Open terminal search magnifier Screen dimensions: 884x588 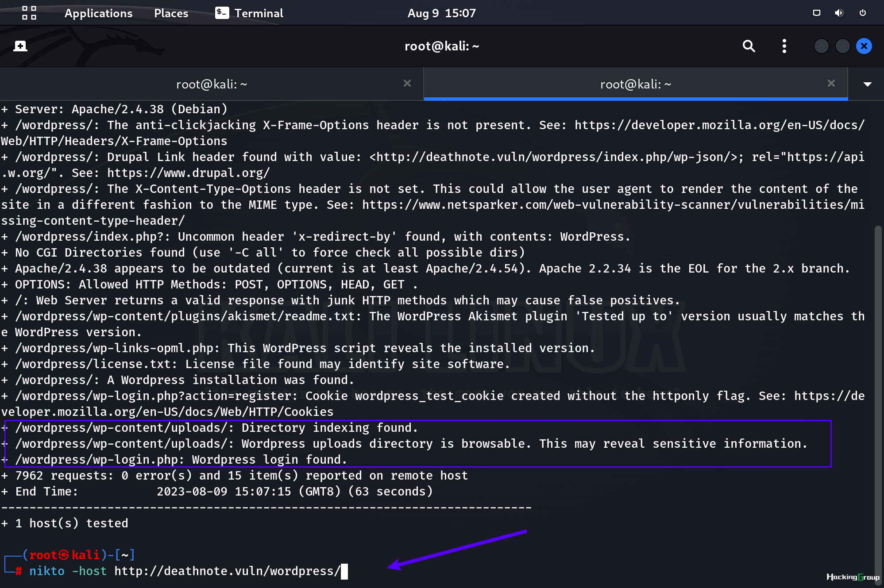[749, 46]
